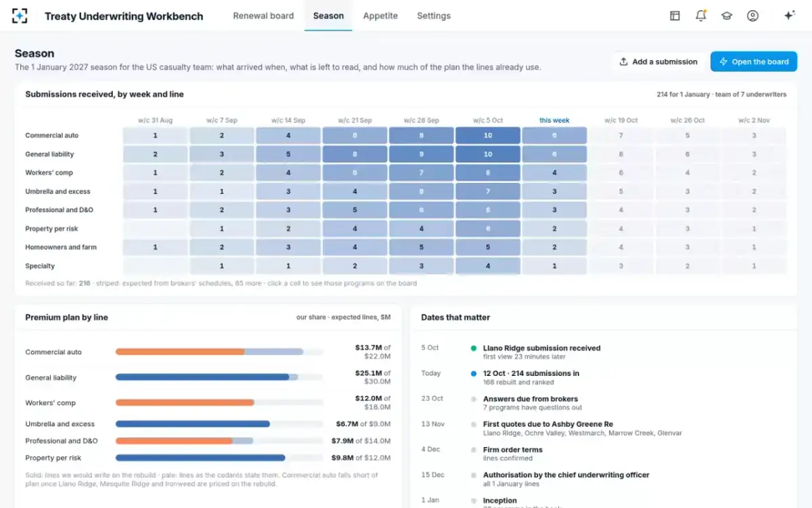Viewport: 812px width, 508px height.
Task: Click the Open the board button
Action: (x=754, y=62)
